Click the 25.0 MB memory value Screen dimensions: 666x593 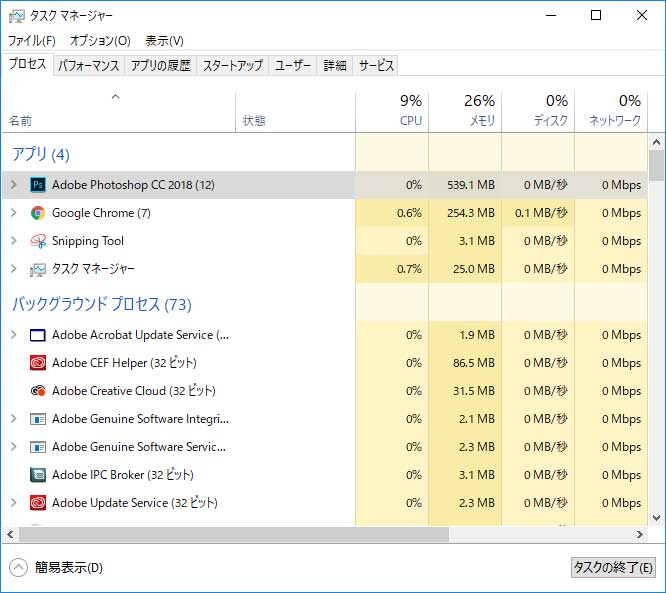point(474,269)
